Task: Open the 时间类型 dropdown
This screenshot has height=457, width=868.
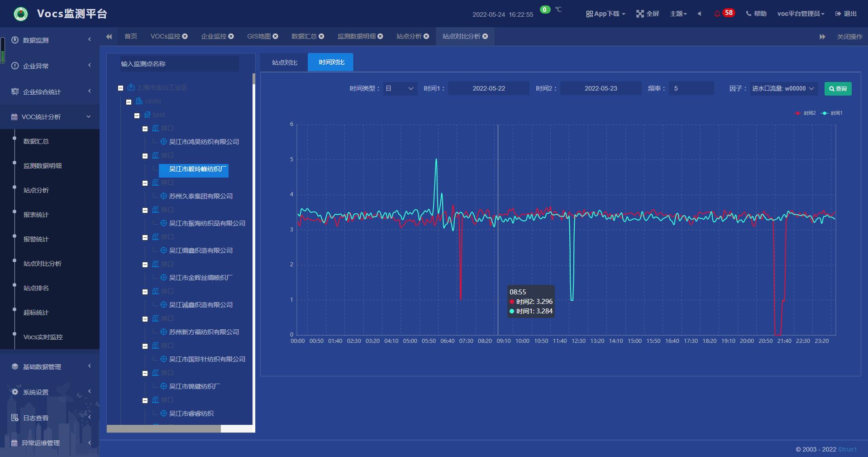Action: pos(400,88)
